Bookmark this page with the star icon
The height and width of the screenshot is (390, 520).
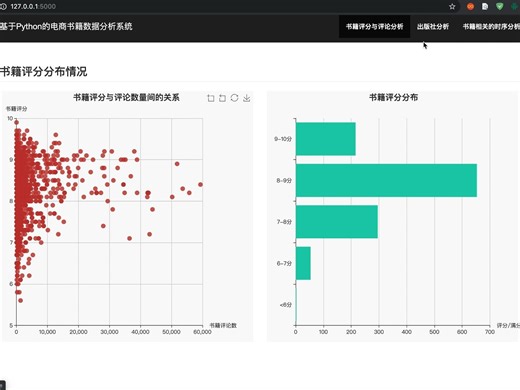pyautogui.click(x=452, y=6)
